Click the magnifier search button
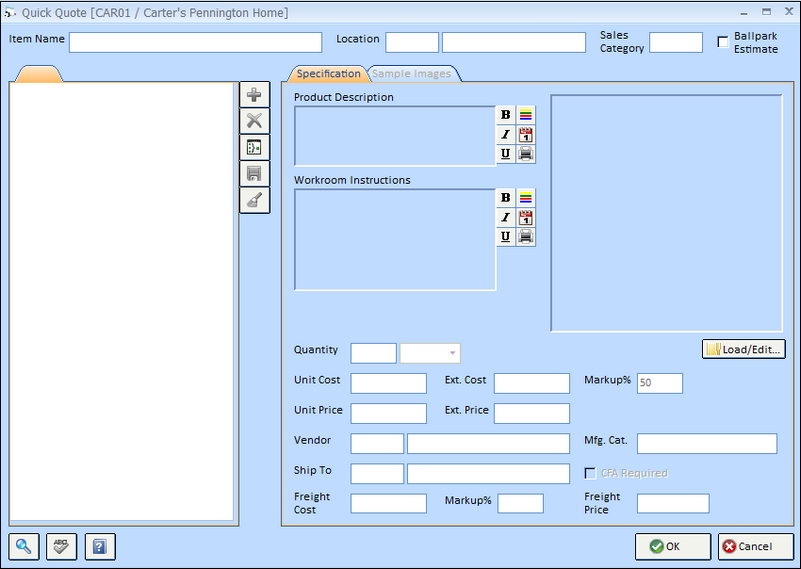This screenshot has width=801, height=569. coord(23,547)
